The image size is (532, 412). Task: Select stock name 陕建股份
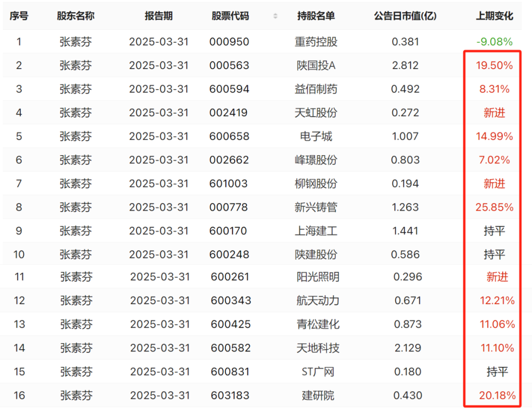316,254
